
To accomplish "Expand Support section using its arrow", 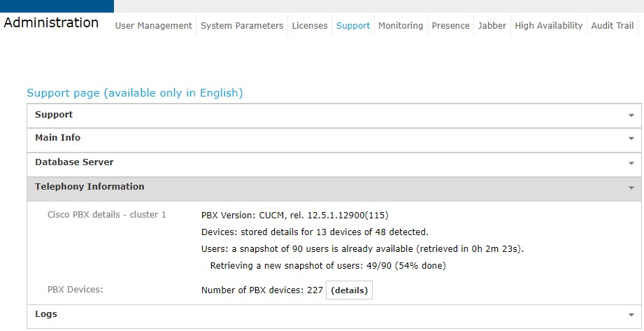I will point(631,115).
